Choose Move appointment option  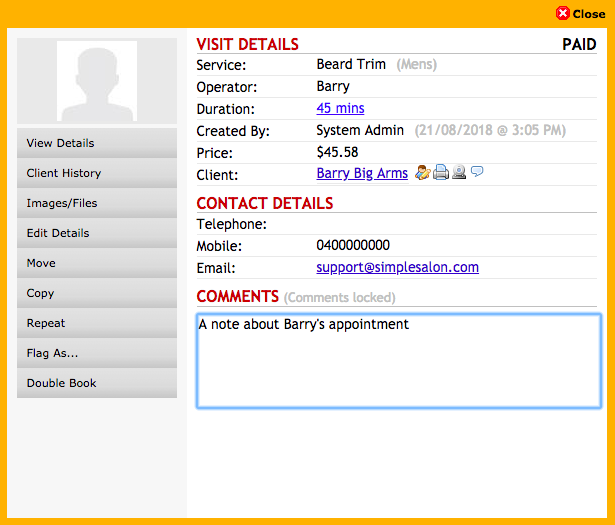point(97,263)
